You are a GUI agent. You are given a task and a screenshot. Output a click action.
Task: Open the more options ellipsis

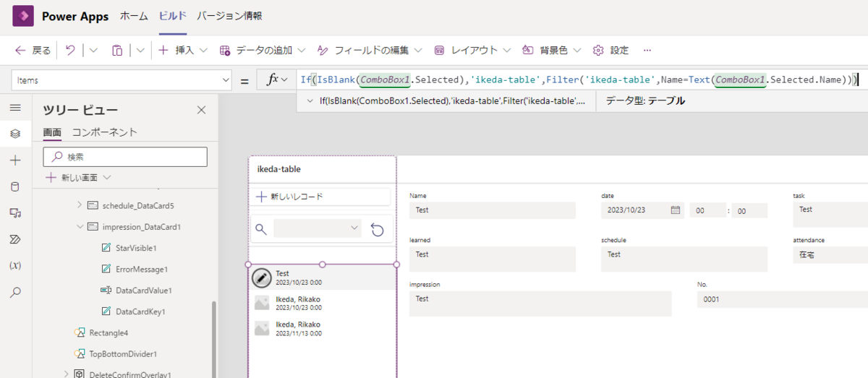(x=647, y=51)
